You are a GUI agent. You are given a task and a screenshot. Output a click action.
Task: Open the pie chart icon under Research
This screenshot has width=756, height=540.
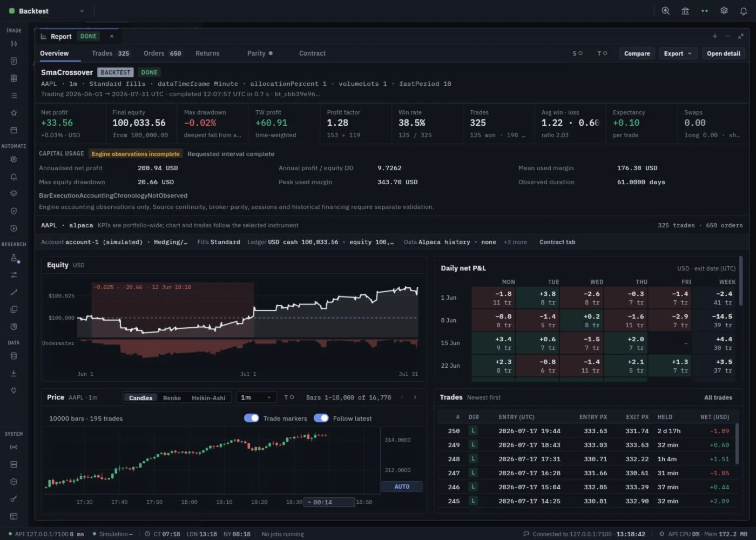point(13,327)
